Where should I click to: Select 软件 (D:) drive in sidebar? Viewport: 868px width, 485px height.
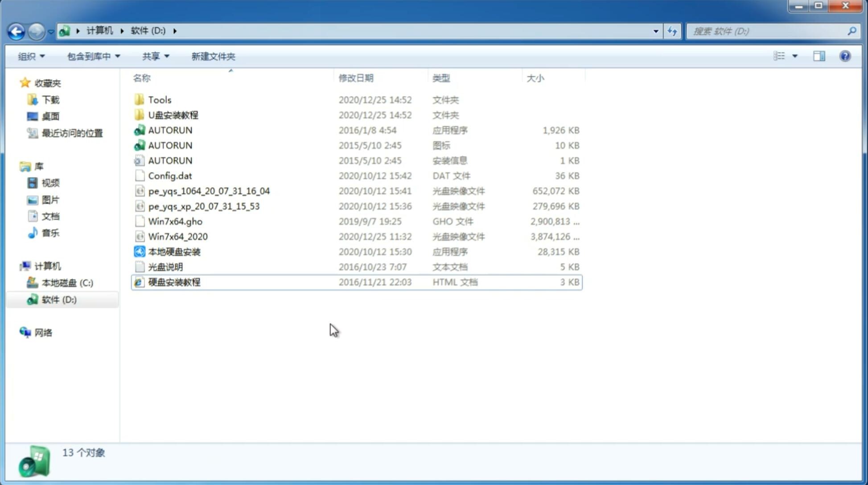[x=58, y=299]
